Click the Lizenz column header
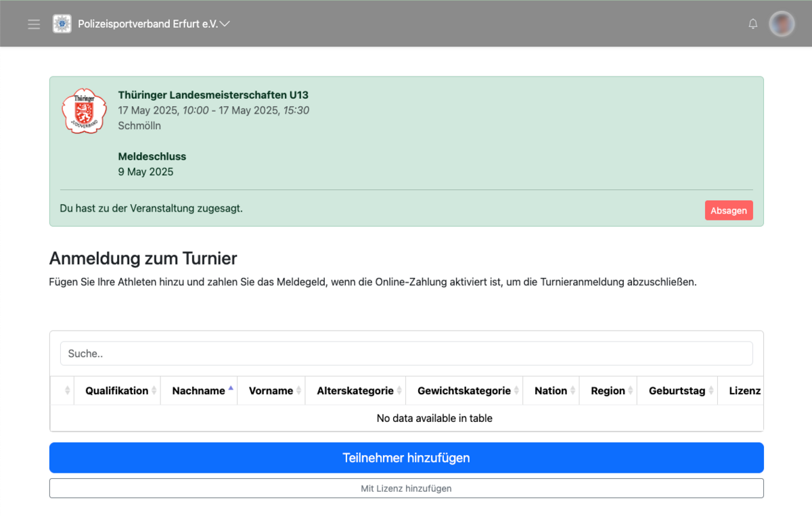The height and width of the screenshot is (516, 812). pos(743,391)
